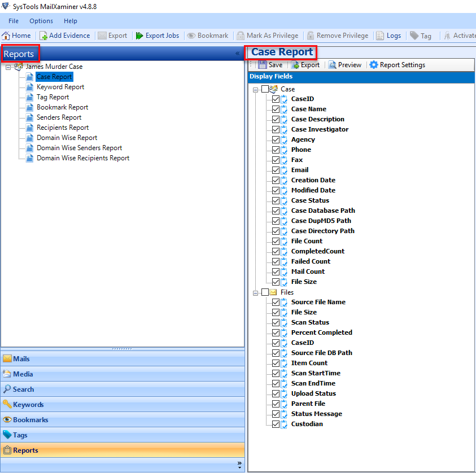Toggle the Files group checkbox
This screenshot has width=476, height=473.
point(264,292)
